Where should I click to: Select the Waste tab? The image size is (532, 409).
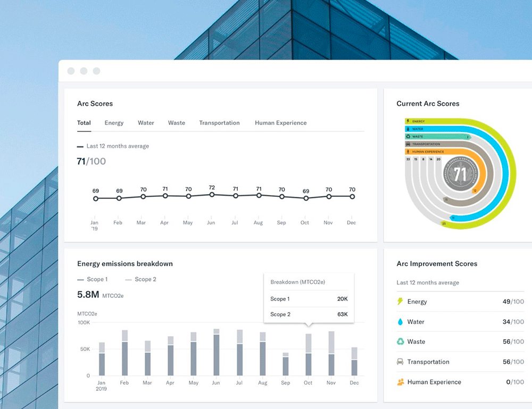click(x=177, y=123)
